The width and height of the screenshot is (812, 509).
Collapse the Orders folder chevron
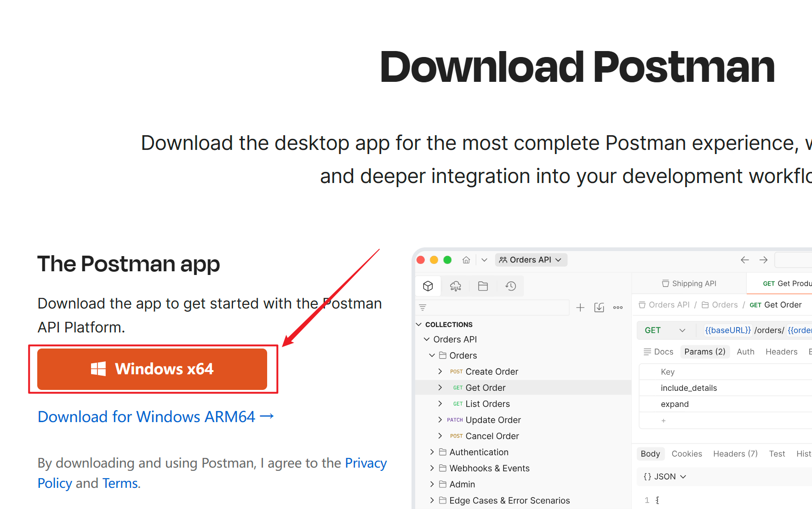432,355
